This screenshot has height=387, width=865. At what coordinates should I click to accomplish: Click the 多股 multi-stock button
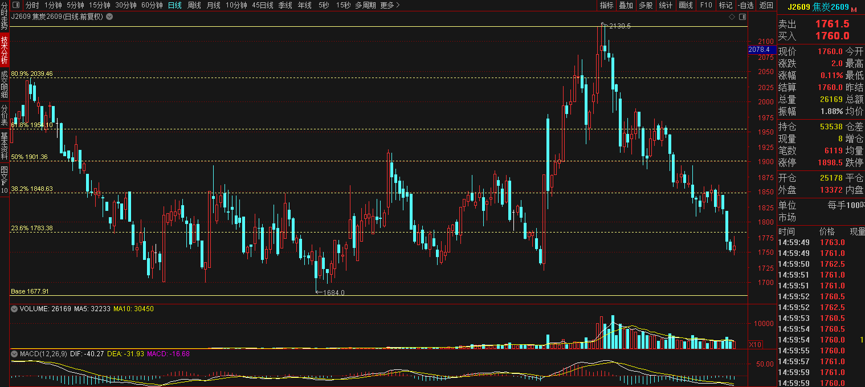(645, 5)
